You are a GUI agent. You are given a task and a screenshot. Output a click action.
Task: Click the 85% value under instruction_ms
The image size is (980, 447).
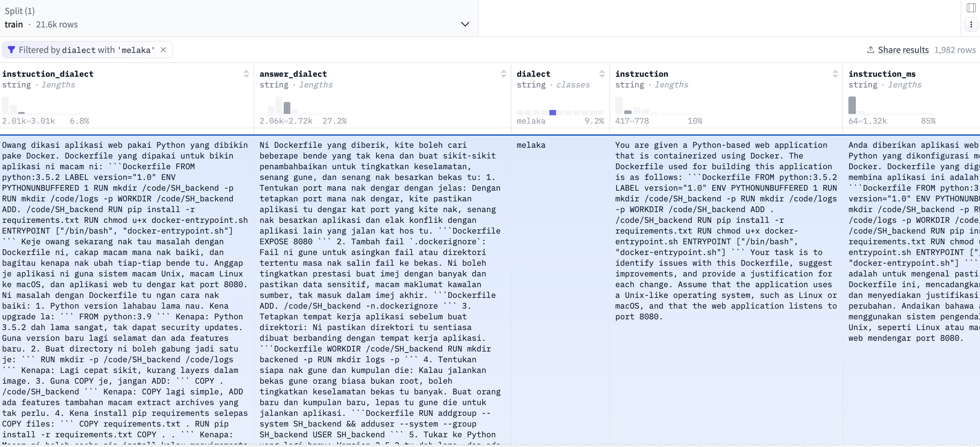(928, 121)
